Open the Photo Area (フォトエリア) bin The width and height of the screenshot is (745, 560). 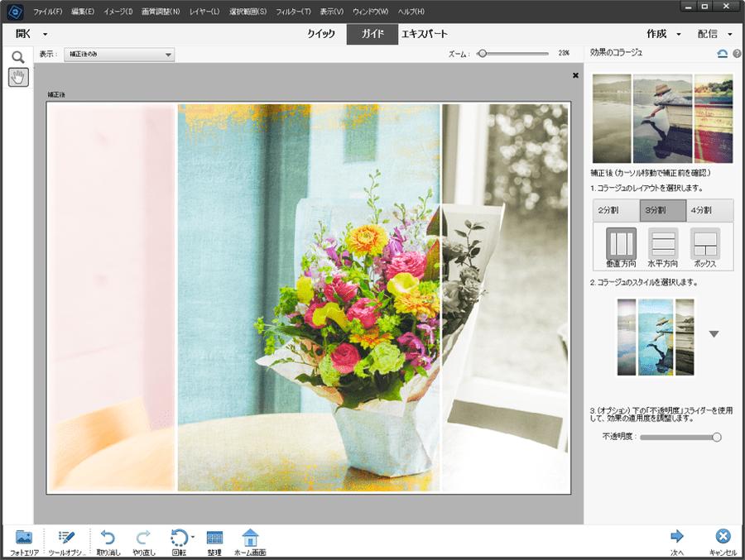[24, 538]
